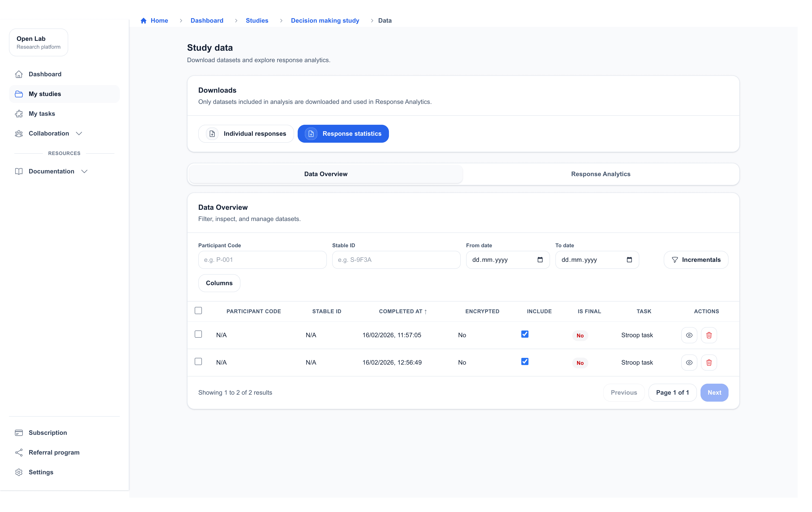Click the Referral program share icon

coord(19,452)
